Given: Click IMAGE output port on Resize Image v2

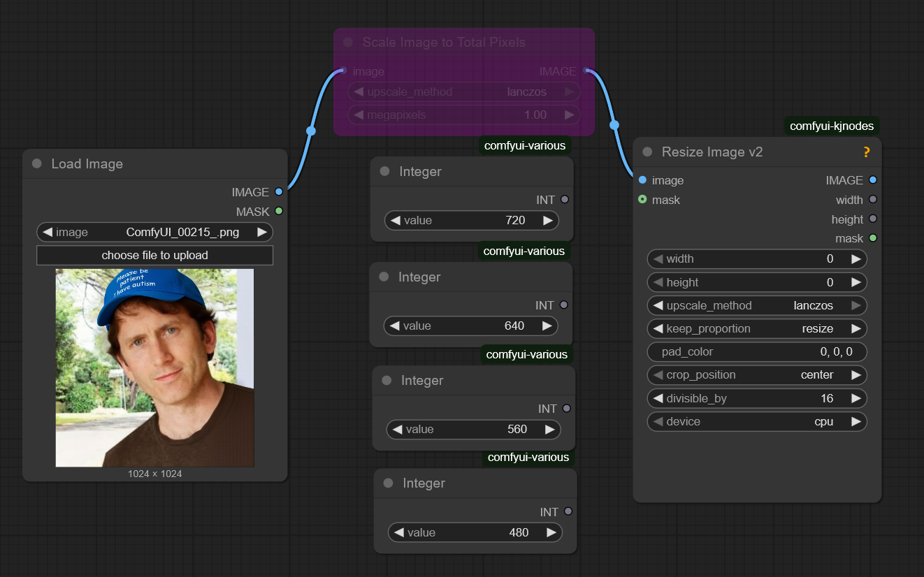Looking at the screenshot, I should tap(872, 180).
